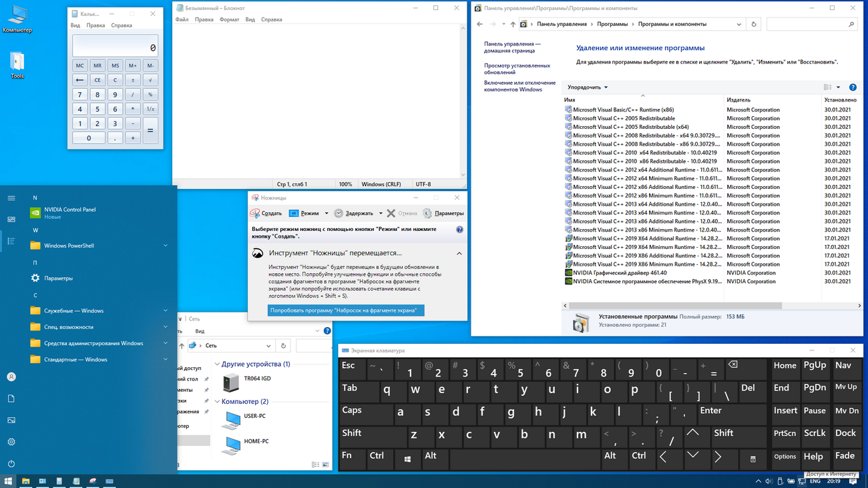
Task: Click the settings gear in Start sidebar
Action: [11, 442]
